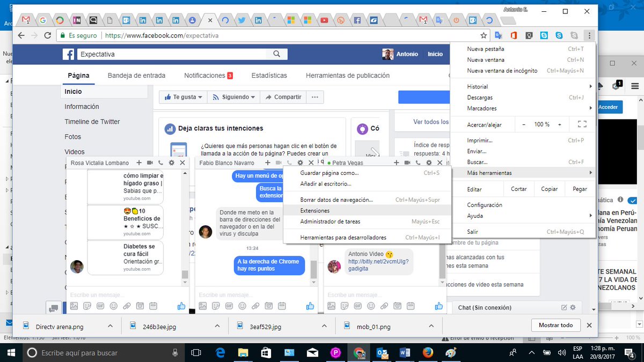
Task: Expand the Ayuda submenu
Action: [x=523, y=216]
